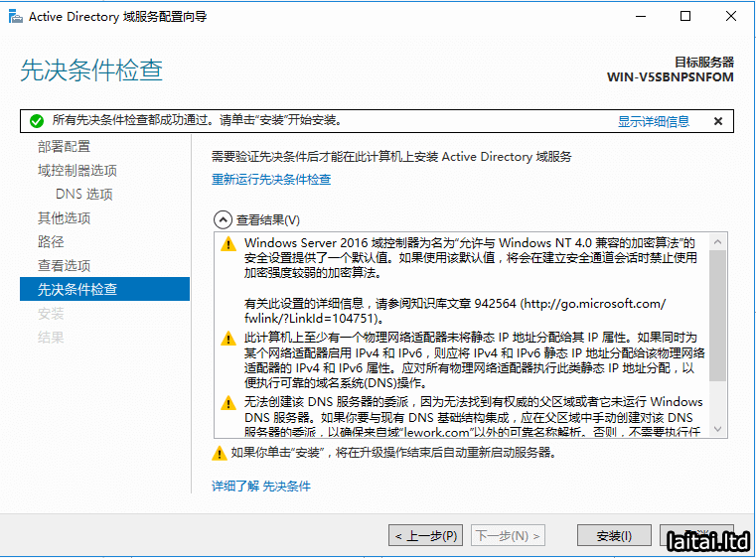756x558 pixels.
Task: Open DNS 选项 step in sidebar
Action: (x=84, y=195)
